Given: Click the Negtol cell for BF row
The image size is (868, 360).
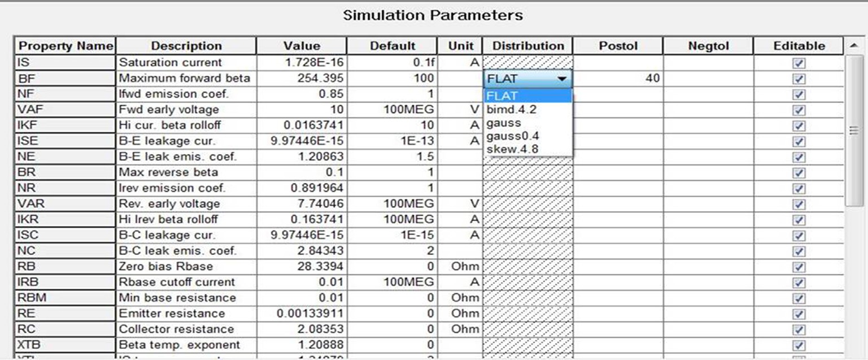Looking at the screenshot, I should coord(708,80).
